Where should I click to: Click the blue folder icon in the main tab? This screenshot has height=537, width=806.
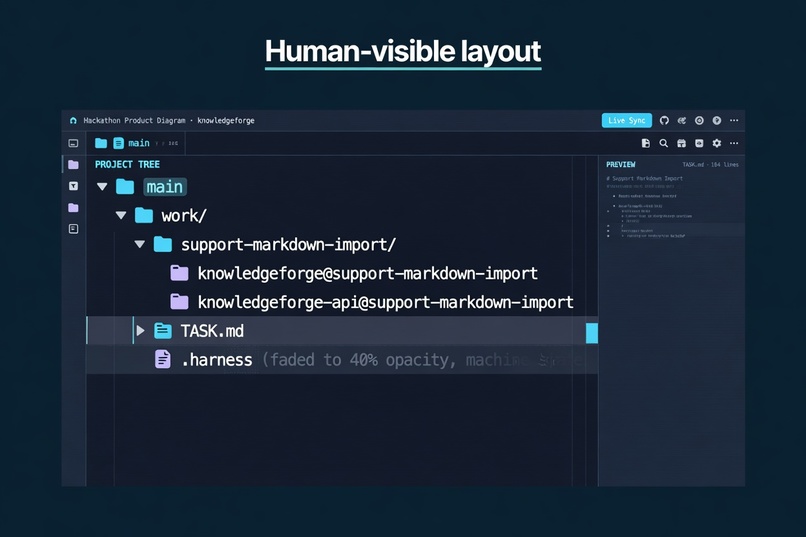point(101,143)
